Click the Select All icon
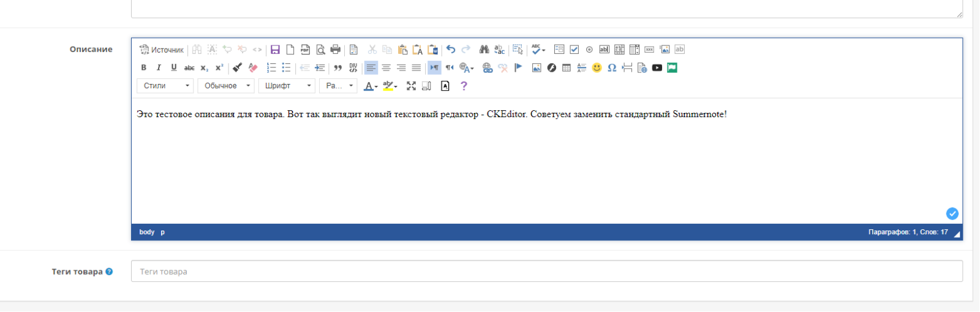The width and height of the screenshot is (980, 312). [518, 50]
